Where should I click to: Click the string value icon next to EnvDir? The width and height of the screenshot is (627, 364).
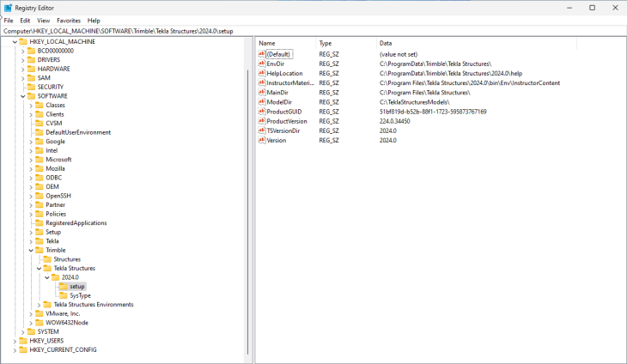[x=261, y=64]
